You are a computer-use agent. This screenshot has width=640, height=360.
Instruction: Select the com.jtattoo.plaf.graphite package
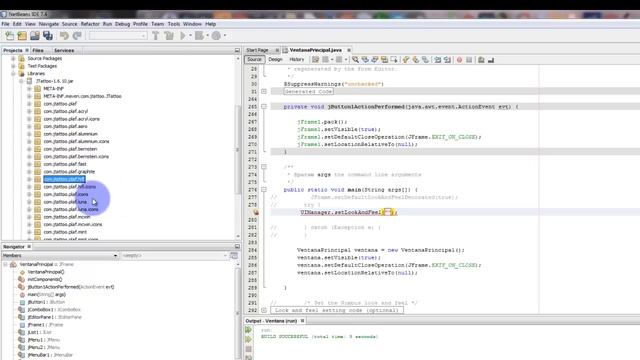coord(69,172)
